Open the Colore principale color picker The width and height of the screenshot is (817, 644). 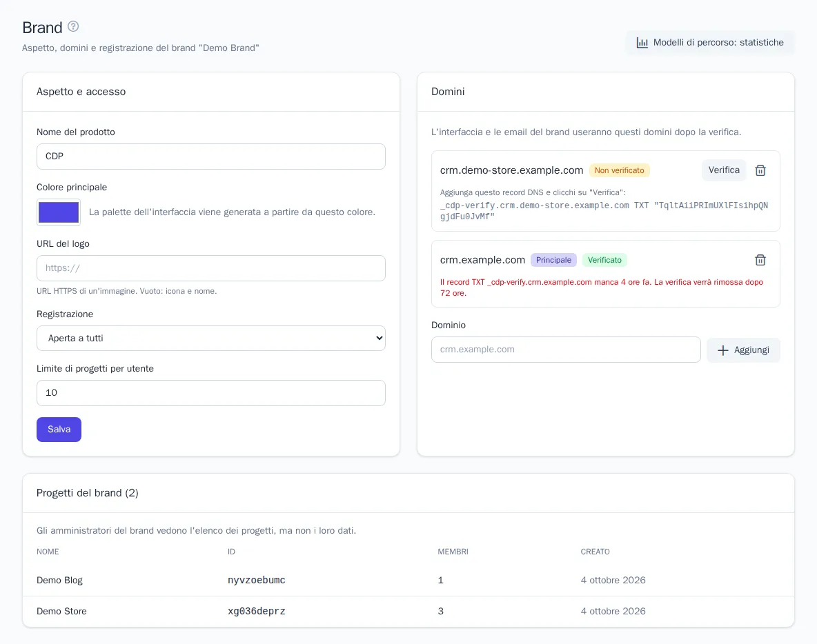coord(59,212)
